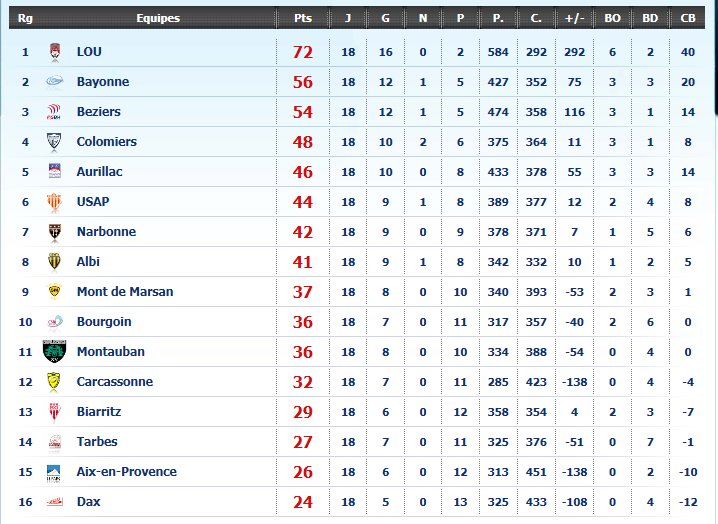Click the Colomiers crest icon
Image resolution: width=718 pixels, height=524 pixels.
[54, 142]
